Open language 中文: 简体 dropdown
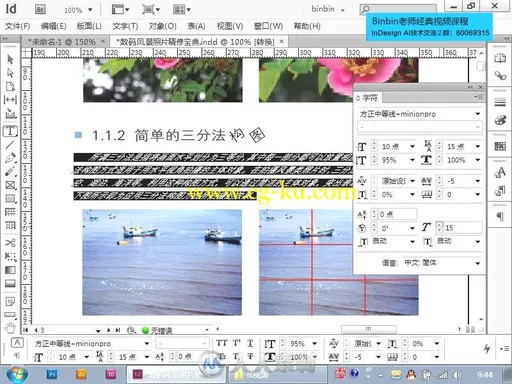 (x=478, y=263)
